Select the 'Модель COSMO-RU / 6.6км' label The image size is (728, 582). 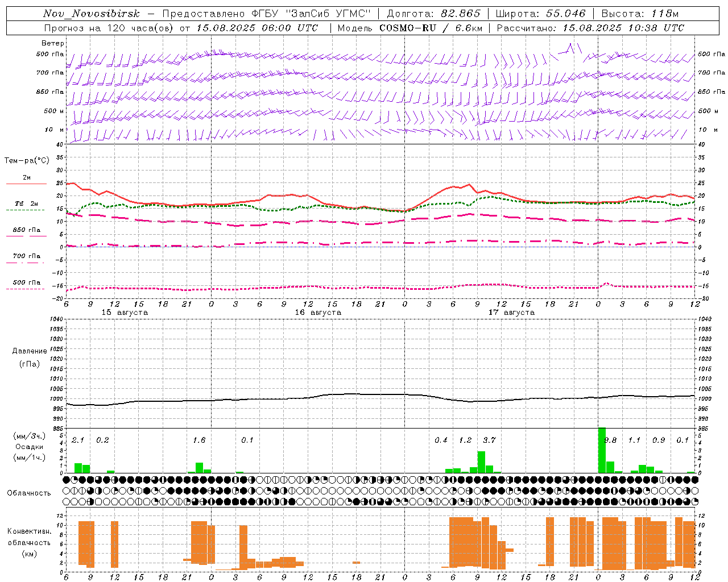pos(409,28)
